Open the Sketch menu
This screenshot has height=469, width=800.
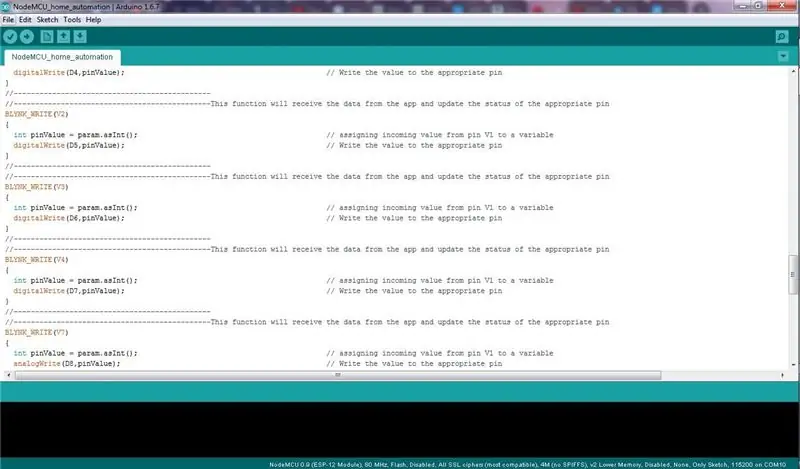[x=47, y=20]
